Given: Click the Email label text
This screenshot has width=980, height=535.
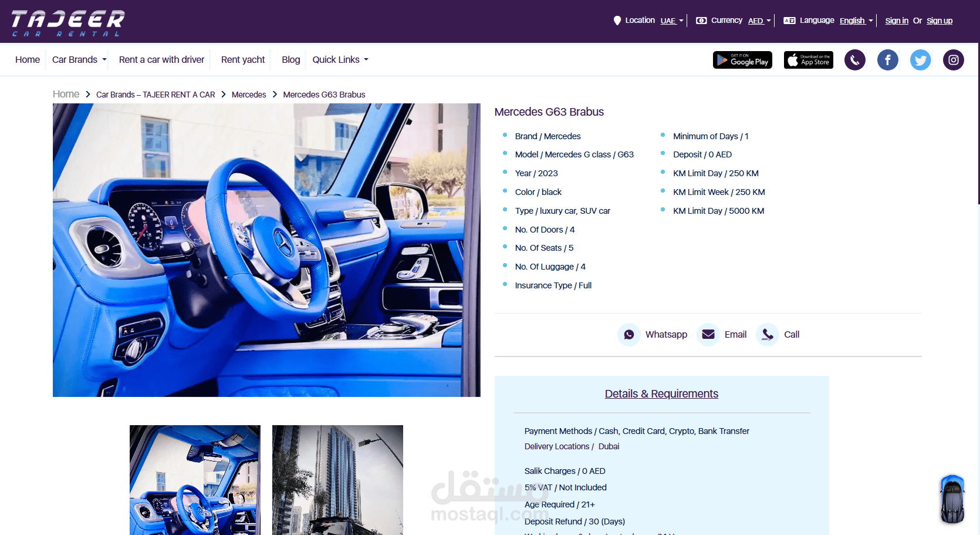Looking at the screenshot, I should point(735,335).
